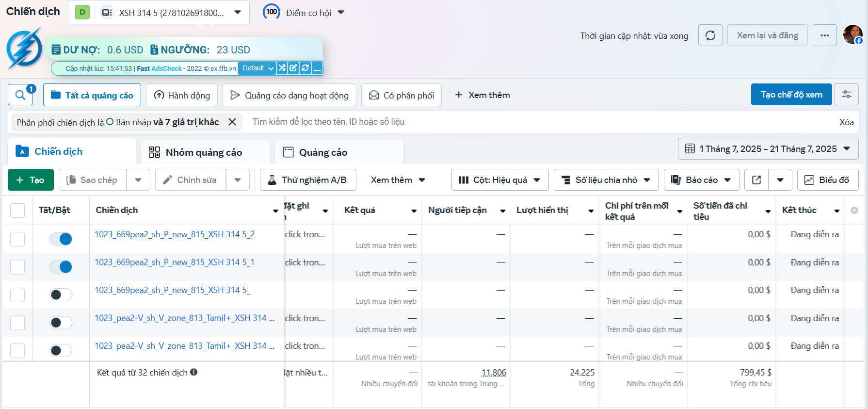Open the Kết quả column header menu arrow

[x=414, y=211]
